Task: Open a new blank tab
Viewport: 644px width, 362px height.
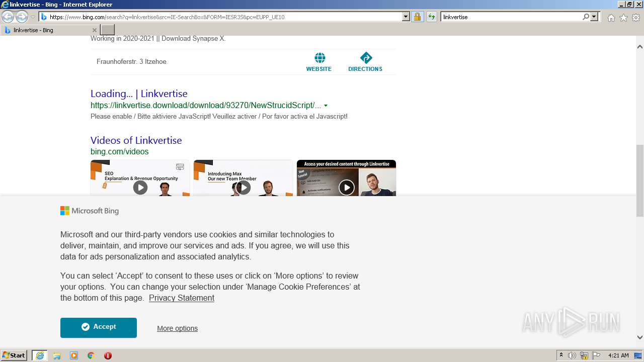Action: pos(108,30)
